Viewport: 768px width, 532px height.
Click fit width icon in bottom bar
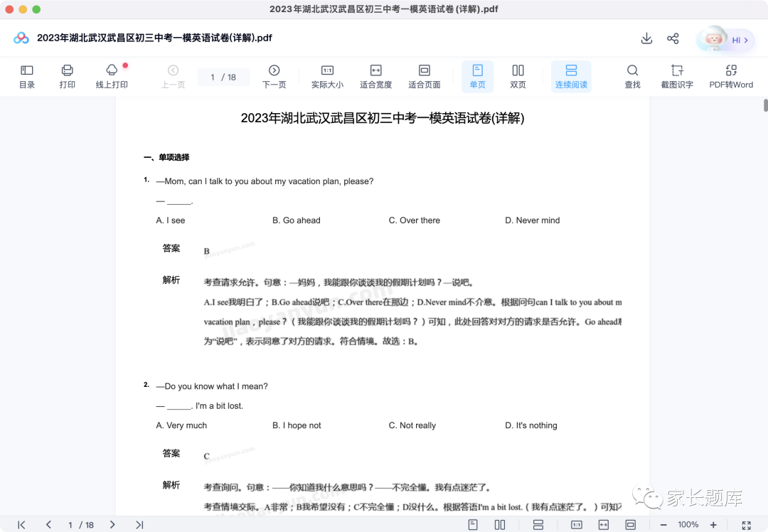(x=604, y=525)
